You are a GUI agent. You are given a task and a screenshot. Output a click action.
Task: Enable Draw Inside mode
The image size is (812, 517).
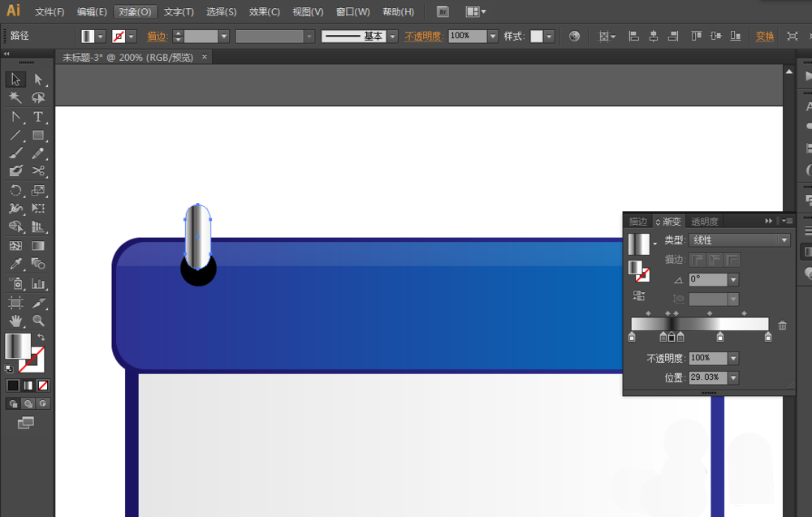click(43, 403)
